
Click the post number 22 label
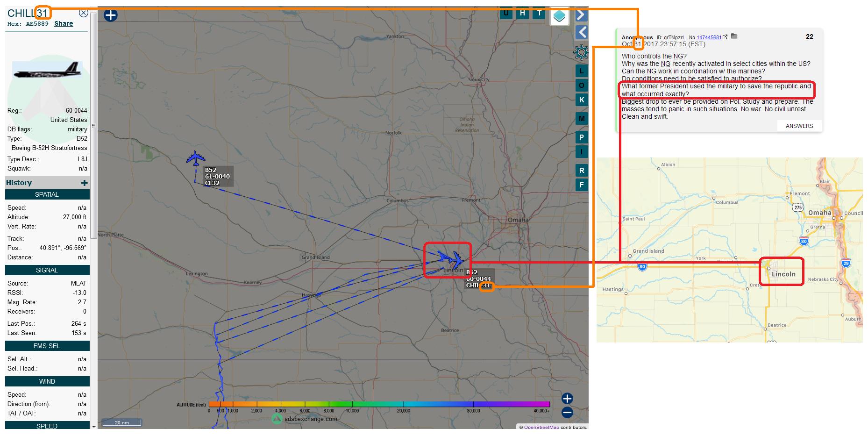(810, 36)
